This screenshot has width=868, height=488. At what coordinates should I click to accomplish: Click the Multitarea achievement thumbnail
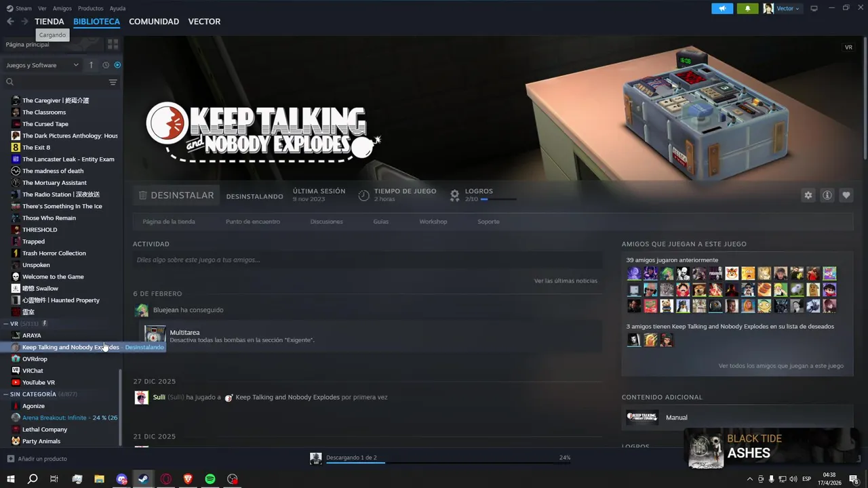pos(155,335)
